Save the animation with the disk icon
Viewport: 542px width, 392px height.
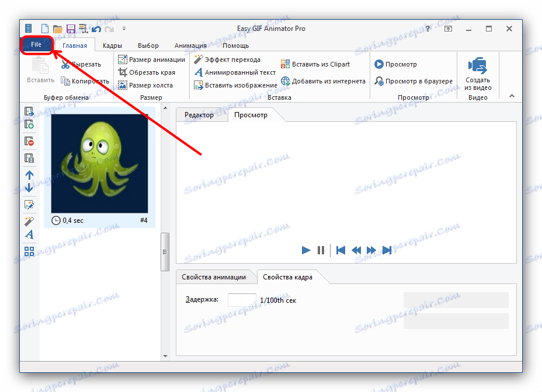(70, 28)
